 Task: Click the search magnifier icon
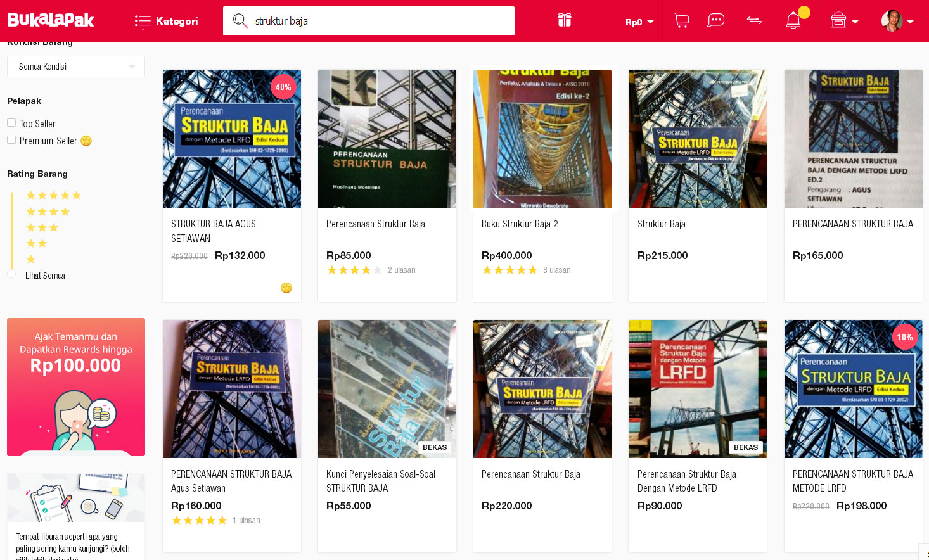pos(240,21)
